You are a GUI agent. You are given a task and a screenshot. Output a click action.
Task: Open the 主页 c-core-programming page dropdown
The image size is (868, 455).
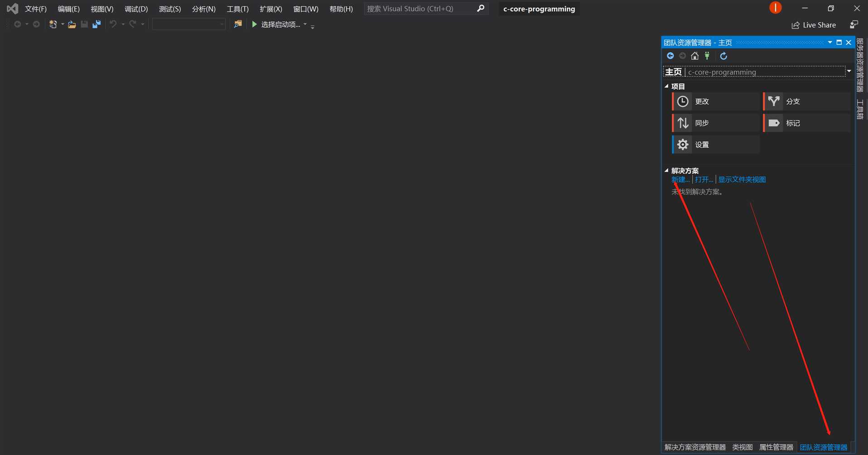coord(849,71)
